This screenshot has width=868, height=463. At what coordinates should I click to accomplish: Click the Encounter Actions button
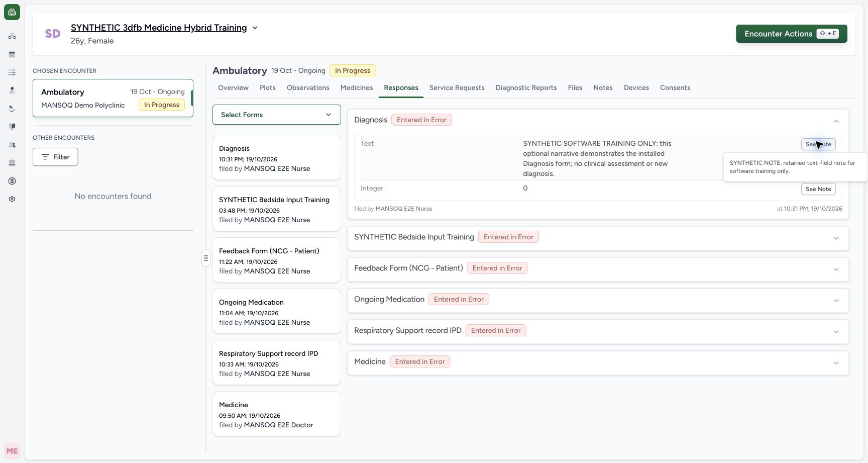[x=792, y=34]
